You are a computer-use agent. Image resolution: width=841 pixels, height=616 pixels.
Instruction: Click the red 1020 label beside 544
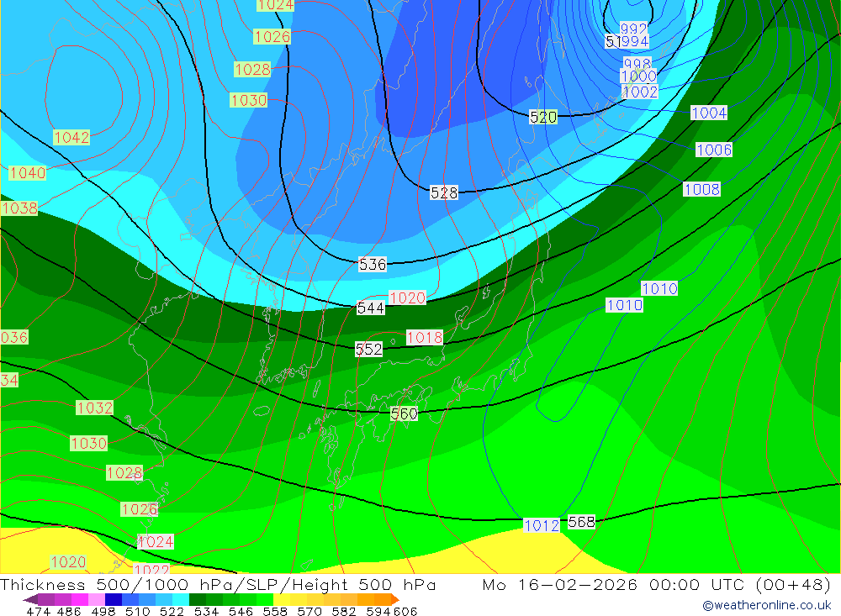pos(408,297)
